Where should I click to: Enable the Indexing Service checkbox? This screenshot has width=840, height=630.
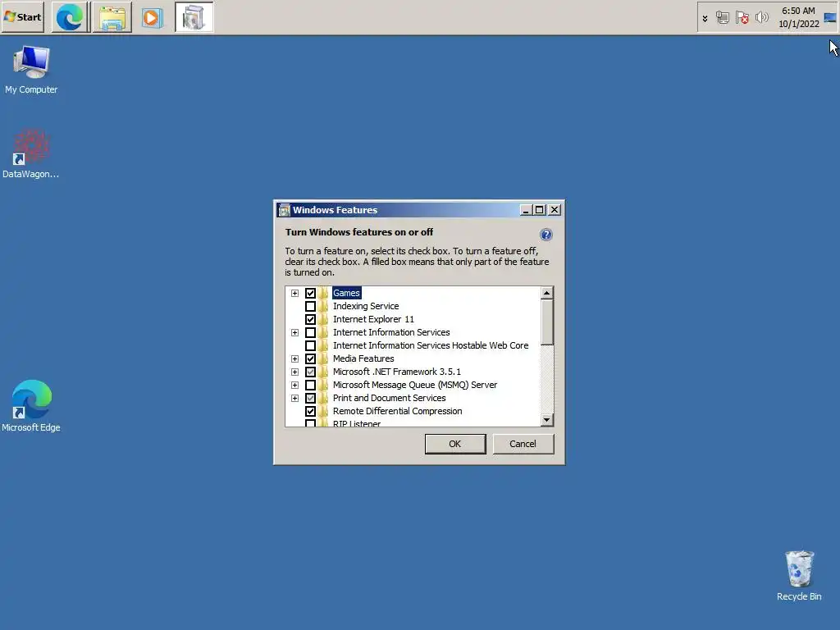click(310, 307)
